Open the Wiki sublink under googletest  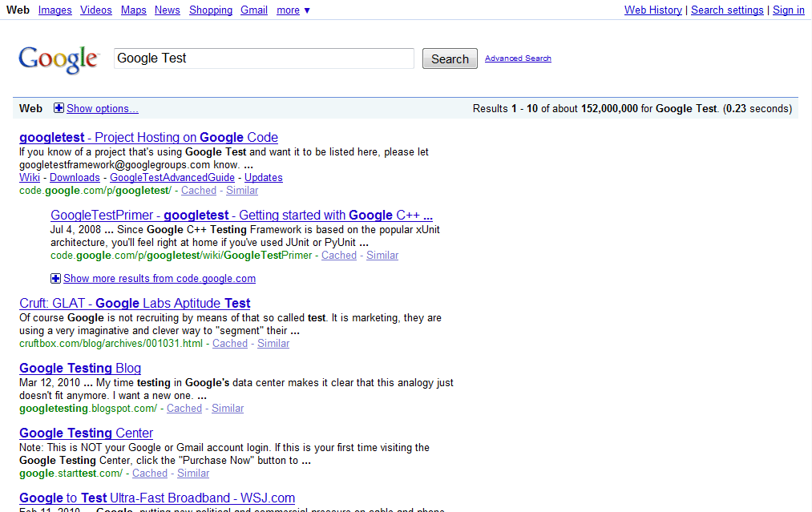[x=30, y=178]
